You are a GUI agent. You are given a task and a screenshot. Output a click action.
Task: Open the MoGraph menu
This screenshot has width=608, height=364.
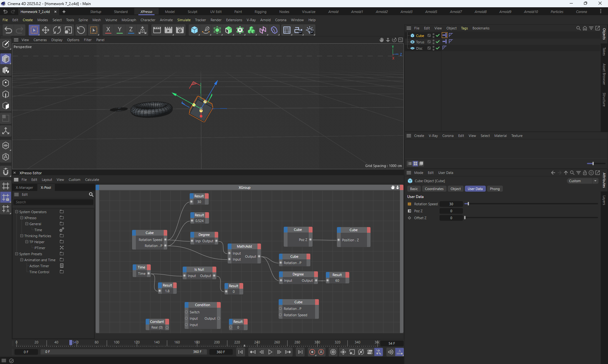(129, 20)
